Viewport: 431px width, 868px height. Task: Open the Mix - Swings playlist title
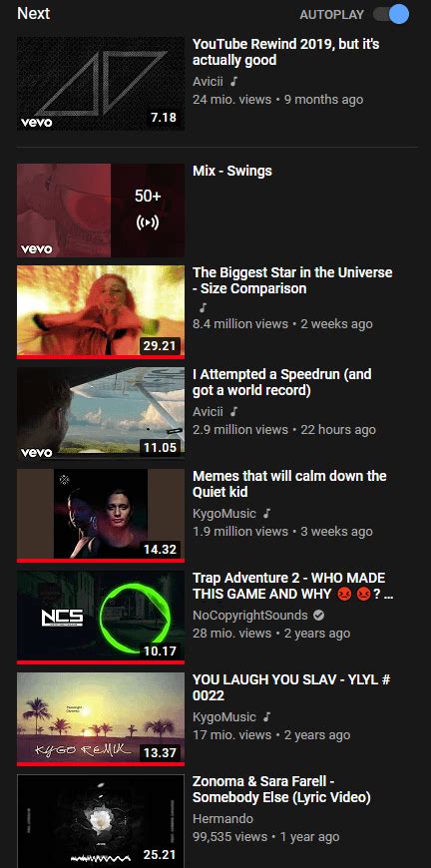232,171
